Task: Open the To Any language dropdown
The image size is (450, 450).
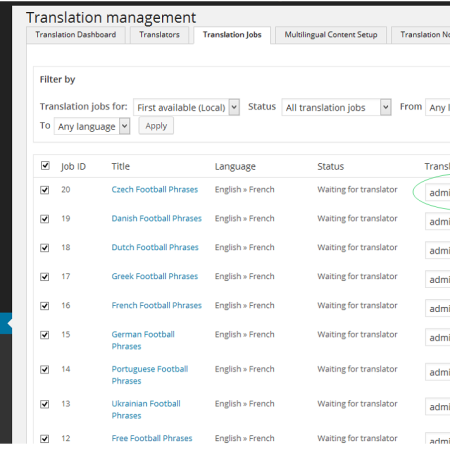Action: click(x=92, y=126)
